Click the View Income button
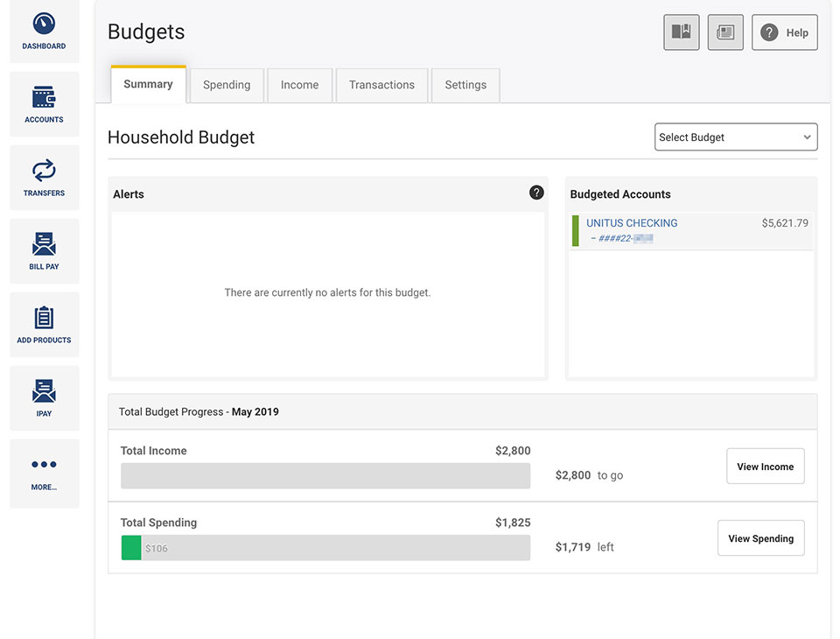 coord(765,467)
